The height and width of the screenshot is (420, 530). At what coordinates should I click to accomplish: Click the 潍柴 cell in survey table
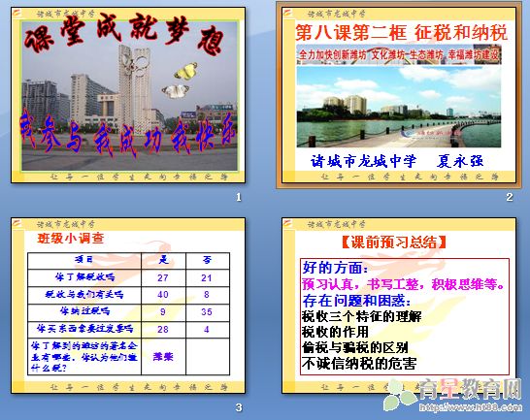coord(163,357)
